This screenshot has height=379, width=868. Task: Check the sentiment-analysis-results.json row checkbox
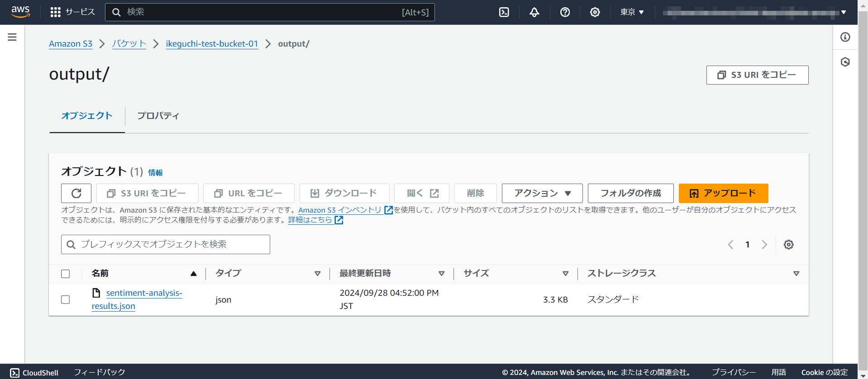tap(66, 300)
